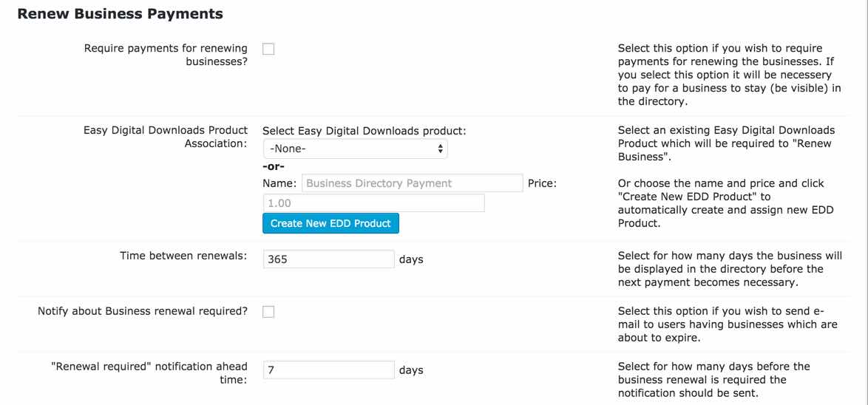Click the 'Require payments for renewing businesses?' label

pyautogui.click(x=166, y=55)
